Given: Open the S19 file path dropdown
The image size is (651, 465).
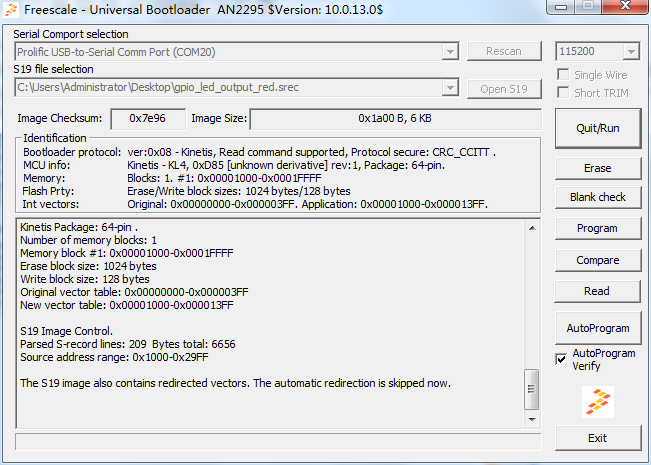Looking at the screenshot, I should click(x=451, y=88).
